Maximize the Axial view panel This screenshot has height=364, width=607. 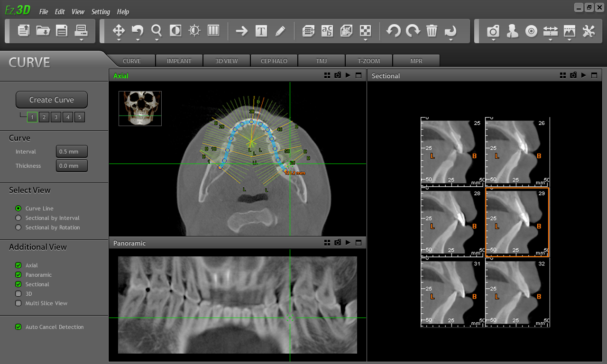click(x=359, y=75)
